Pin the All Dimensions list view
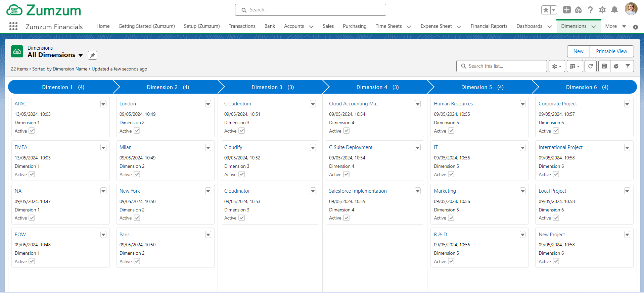Screen dimensions: 644x293 tap(92, 55)
